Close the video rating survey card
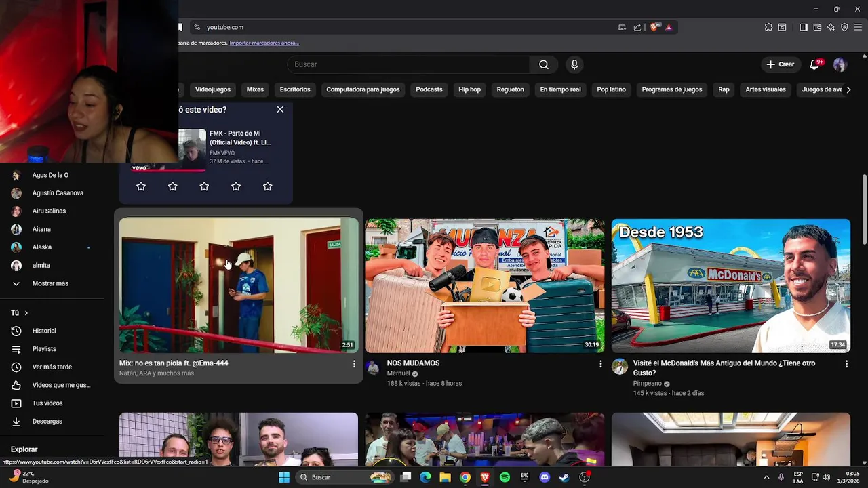 [280, 109]
